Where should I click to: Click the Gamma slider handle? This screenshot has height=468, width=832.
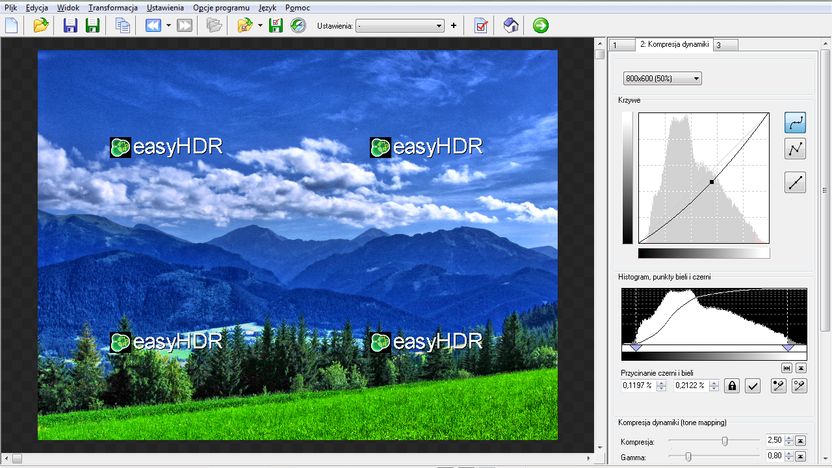coord(688,456)
